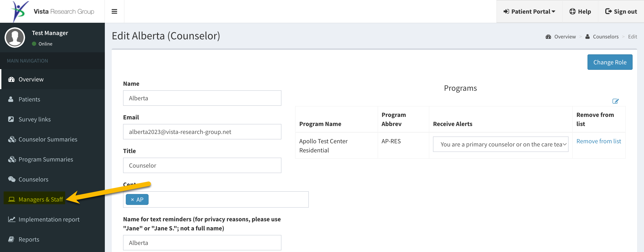Expand the Receive Alerts dropdown
The width and height of the screenshot is (644, 252).
tap(500, 144)
